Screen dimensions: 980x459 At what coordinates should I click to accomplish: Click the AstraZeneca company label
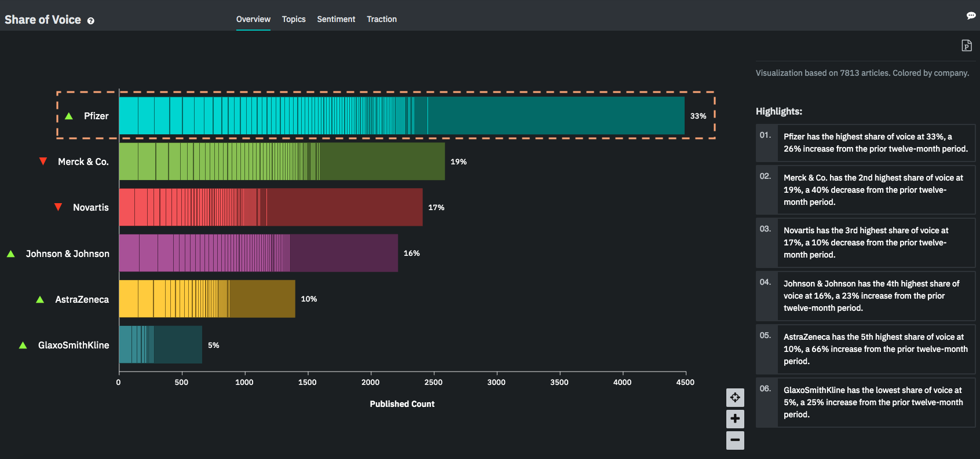click(x=82, y=299)
